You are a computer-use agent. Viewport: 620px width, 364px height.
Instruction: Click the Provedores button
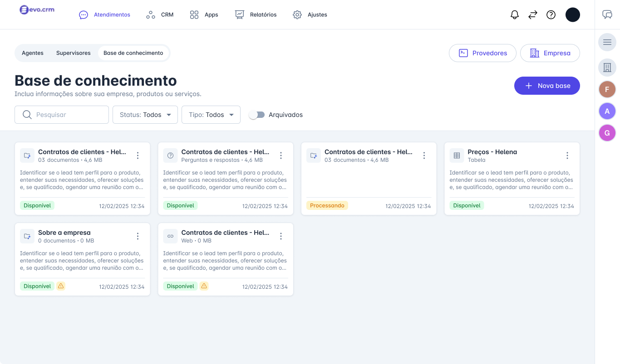[482, 53]
